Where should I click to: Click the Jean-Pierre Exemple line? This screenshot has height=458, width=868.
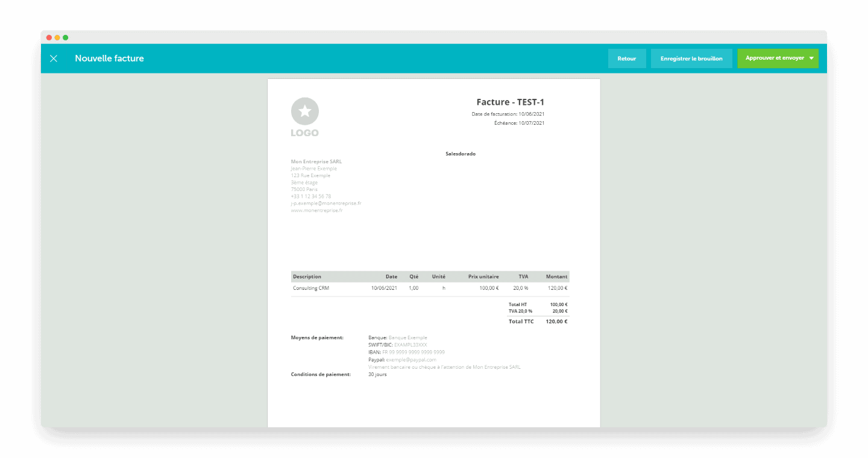314,168
